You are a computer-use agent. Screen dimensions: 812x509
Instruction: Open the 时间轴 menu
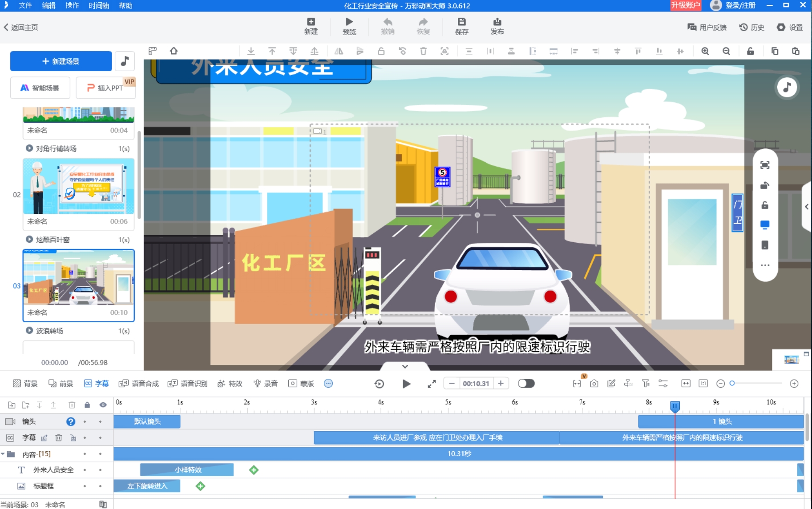tap(99, 5)
